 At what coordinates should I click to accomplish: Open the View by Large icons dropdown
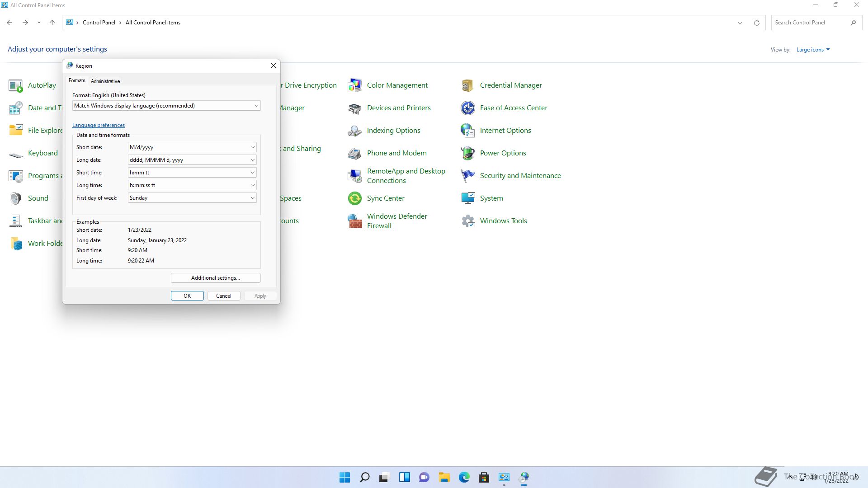coord(813,50)
